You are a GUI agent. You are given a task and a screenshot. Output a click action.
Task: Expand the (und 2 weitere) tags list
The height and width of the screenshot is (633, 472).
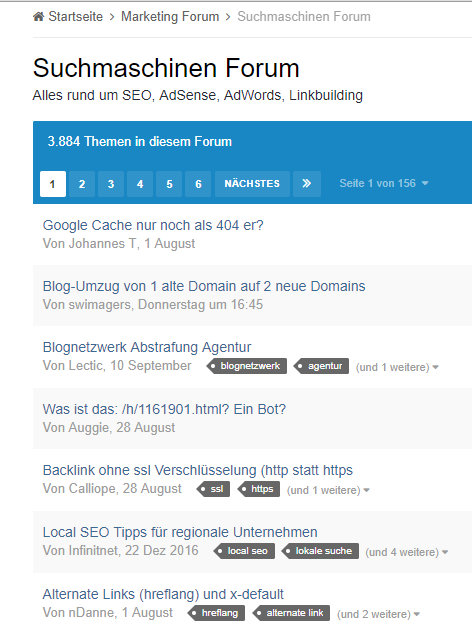(x=378, y=614)
